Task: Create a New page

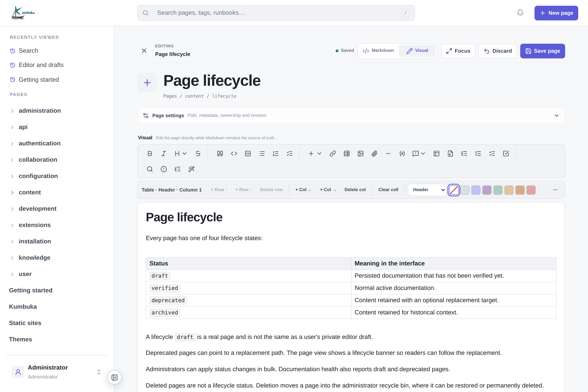Action: (556, 13)
